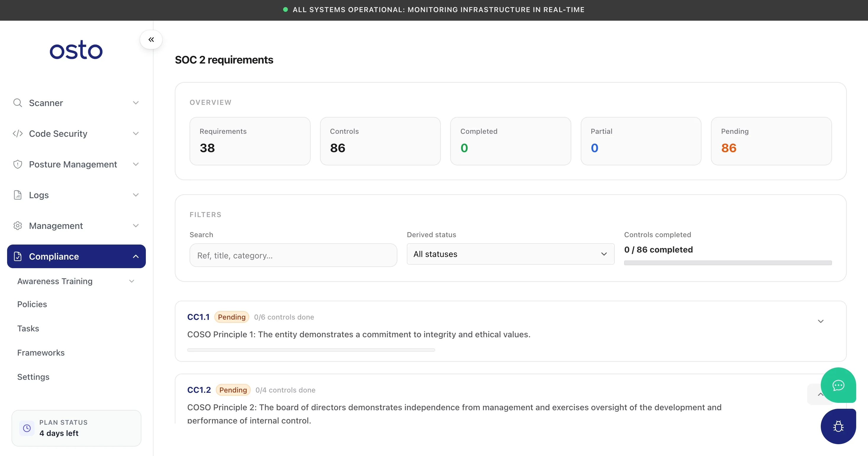Image resolution: width=868 pixels, height=456 pixels.
Task: Click the Logs document icon
Action: point(17,195)
